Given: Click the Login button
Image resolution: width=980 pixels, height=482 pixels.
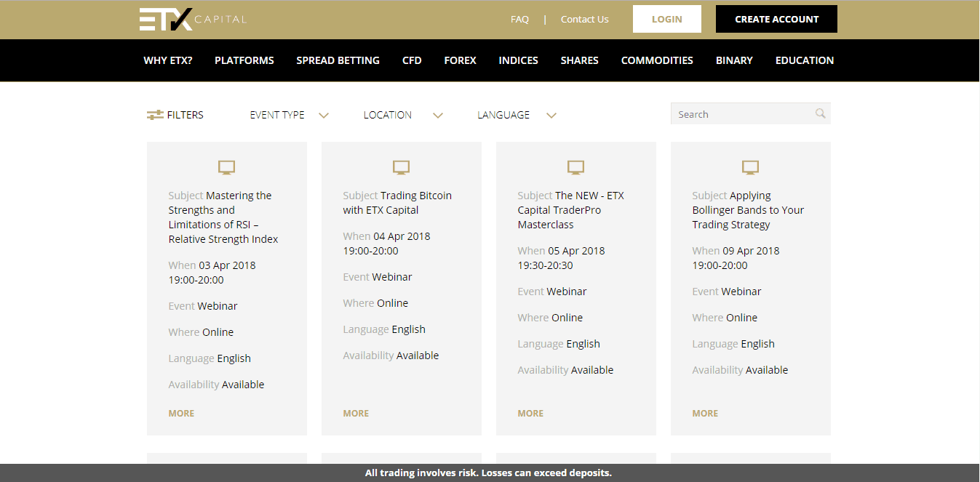Looking at the screenshot, I should [x=667, y=19].
